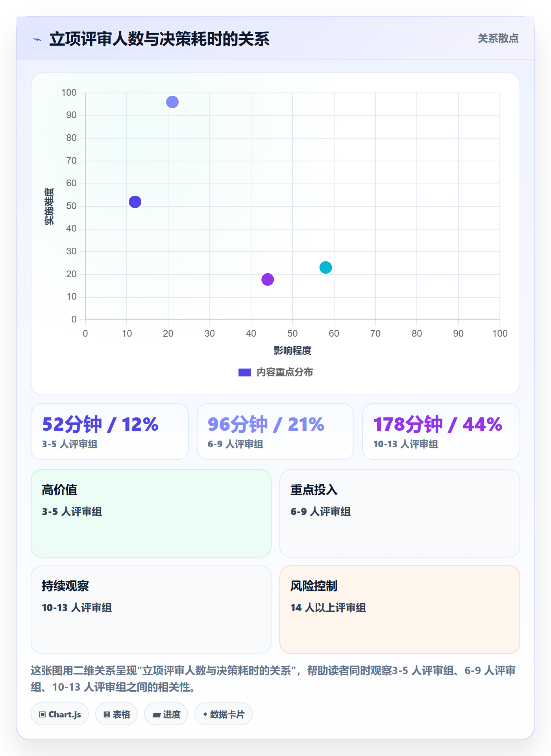Viewport: 551px width, 756px height.
Task: Click the 实施难度 y-axis title
Action: click(49, 206)
